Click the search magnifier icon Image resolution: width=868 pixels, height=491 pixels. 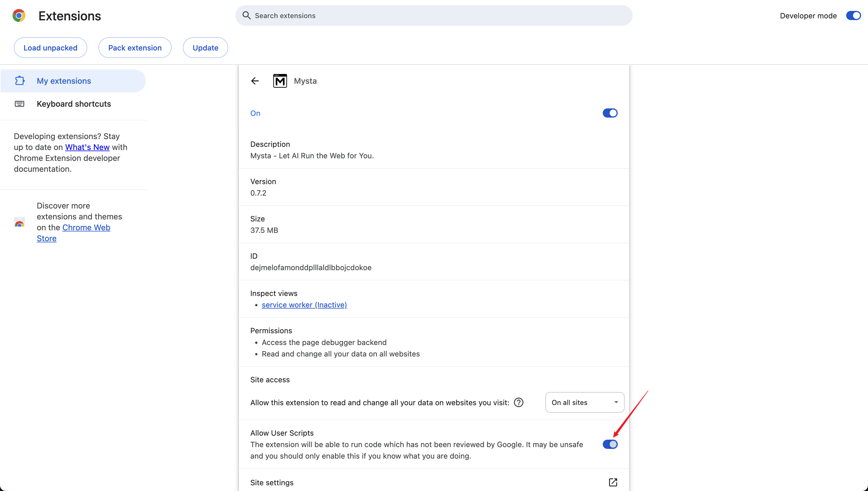(x=247, y=15)
